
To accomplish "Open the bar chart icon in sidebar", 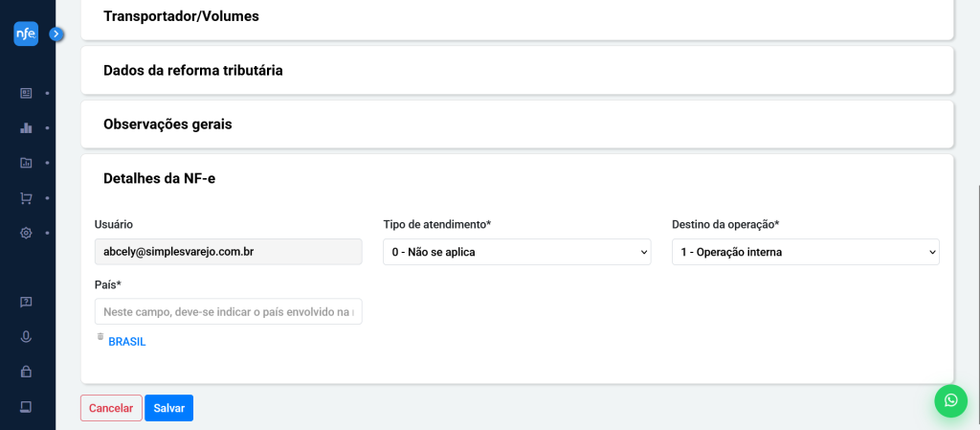I will pyautogui.click(x=26, y=127).
